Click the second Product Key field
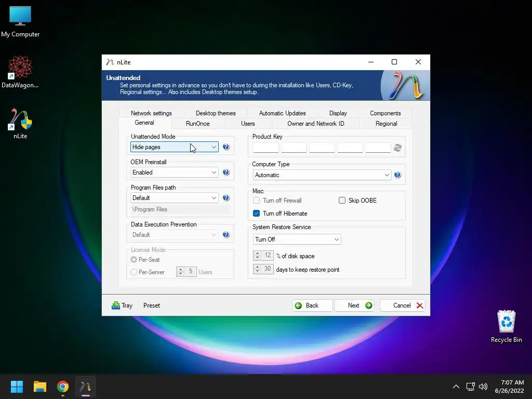 point(294,148)
